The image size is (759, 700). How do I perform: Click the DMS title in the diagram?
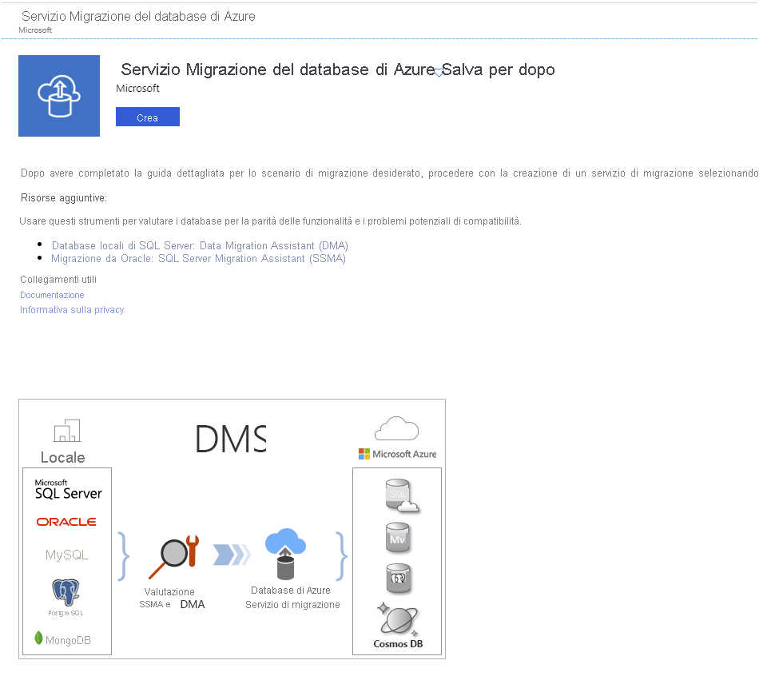pyautogui.click(x=231, y=439)
